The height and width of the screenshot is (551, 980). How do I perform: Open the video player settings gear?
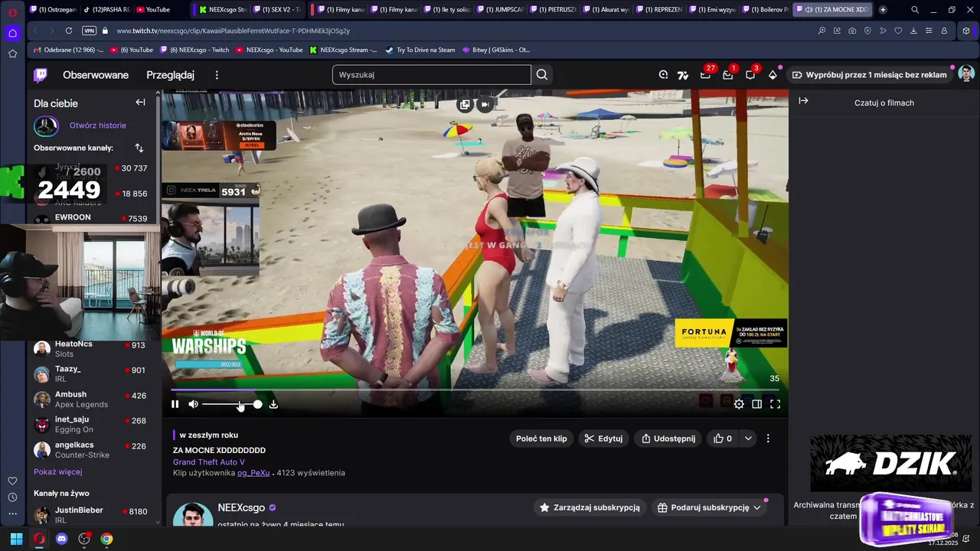click(739, 404)
